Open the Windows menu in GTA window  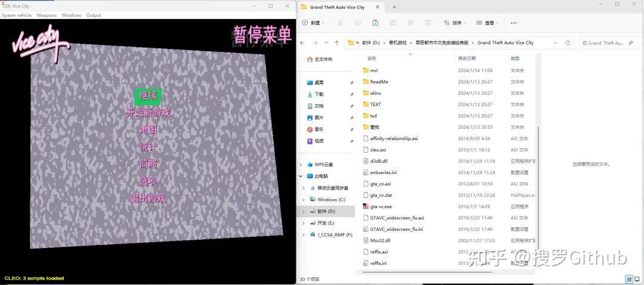coord(72,15)
